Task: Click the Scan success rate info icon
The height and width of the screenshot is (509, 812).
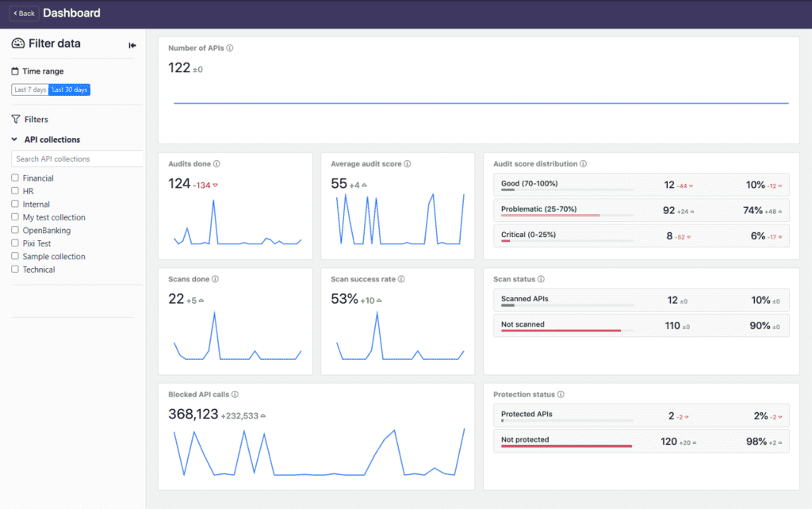Action: (400, 278)
